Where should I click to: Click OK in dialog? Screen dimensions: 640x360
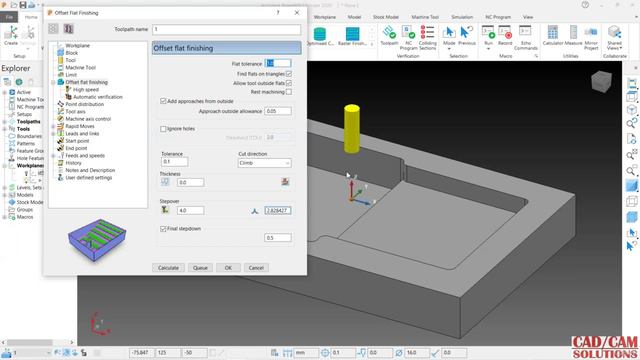(228, 268)
